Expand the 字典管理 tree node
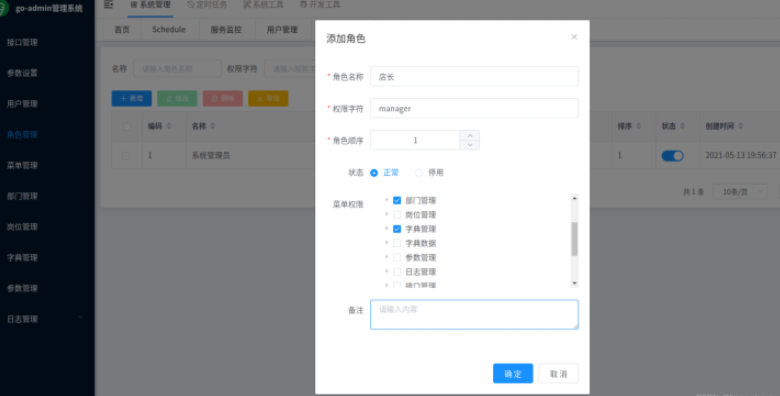 pos(387,229)
